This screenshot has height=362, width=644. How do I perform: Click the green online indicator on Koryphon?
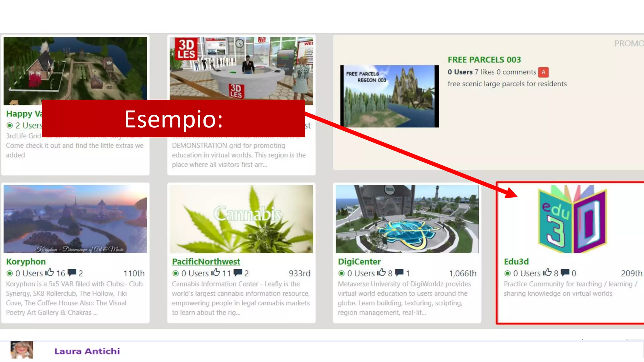(10, 273)
